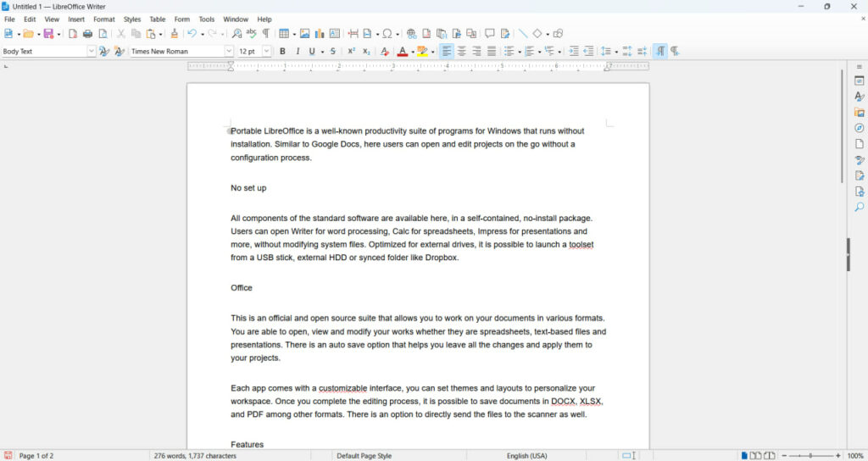Toggle Underline formatting
Image resolution: width=868 pixels, height=461 pixels.
click(x=312, y=51)
